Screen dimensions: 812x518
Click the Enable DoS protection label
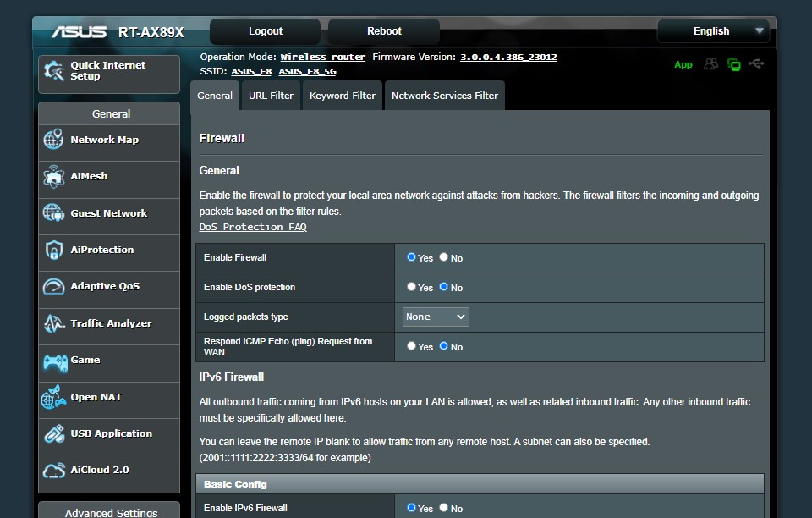(250, 287)
